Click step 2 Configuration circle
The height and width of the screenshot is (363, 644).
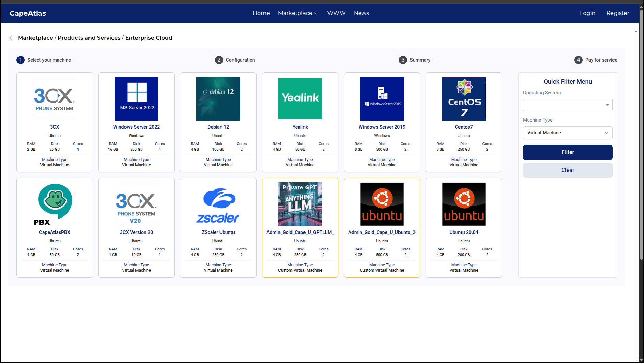219,60
